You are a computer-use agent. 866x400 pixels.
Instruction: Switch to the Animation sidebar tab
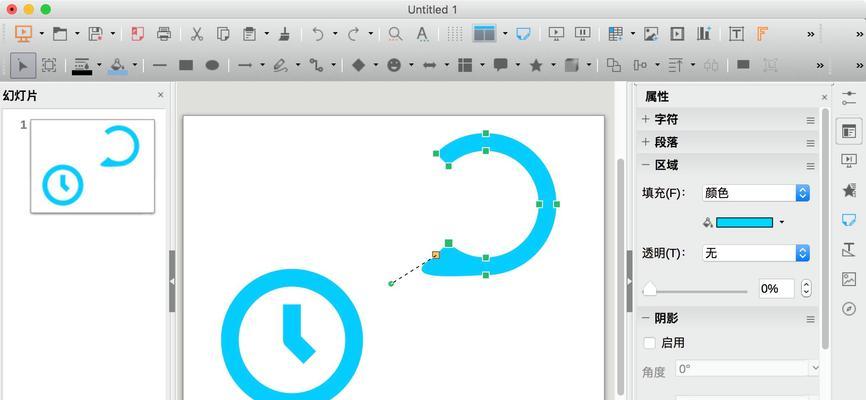coord(849,191)
